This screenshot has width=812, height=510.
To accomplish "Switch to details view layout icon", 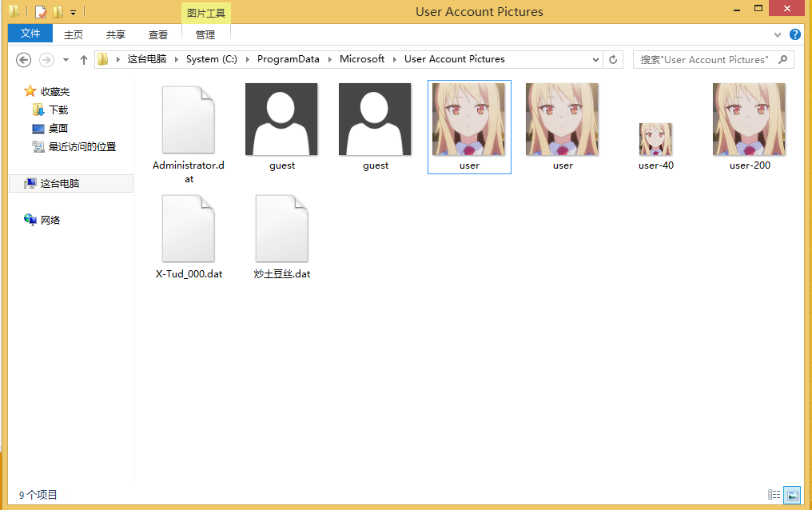I will coord(774,495).
